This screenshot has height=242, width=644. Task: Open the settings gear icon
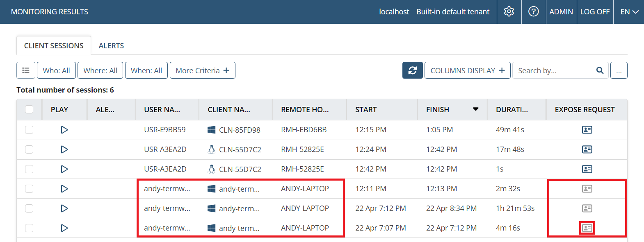509,11
